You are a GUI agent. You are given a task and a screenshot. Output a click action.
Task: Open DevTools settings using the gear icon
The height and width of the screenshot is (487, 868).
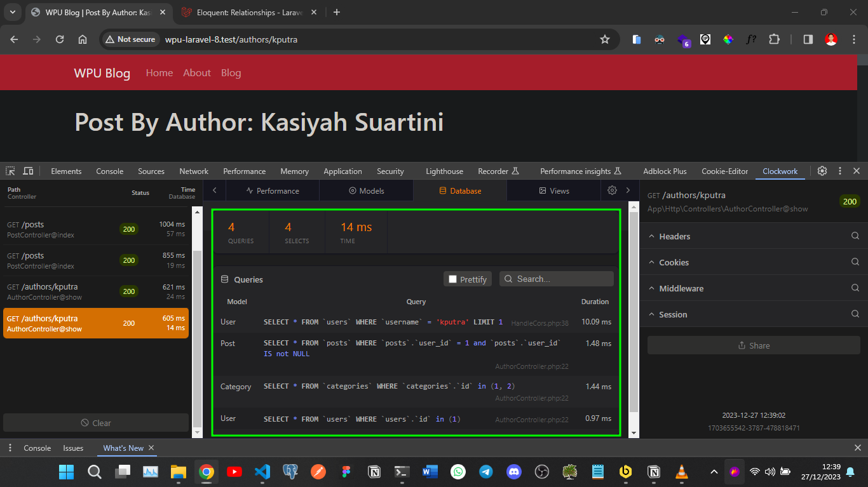click(x=822, y=171)
